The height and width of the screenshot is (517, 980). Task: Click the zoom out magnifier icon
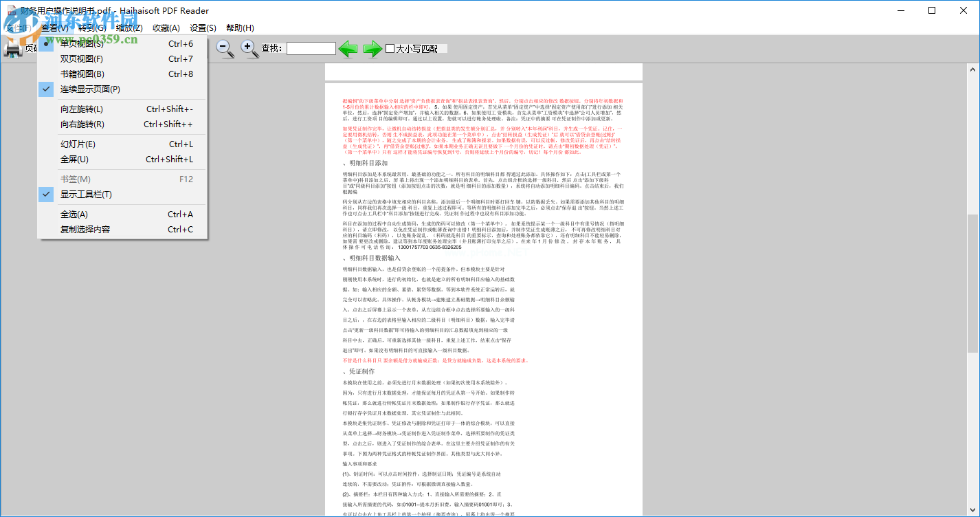pos(224,48)
